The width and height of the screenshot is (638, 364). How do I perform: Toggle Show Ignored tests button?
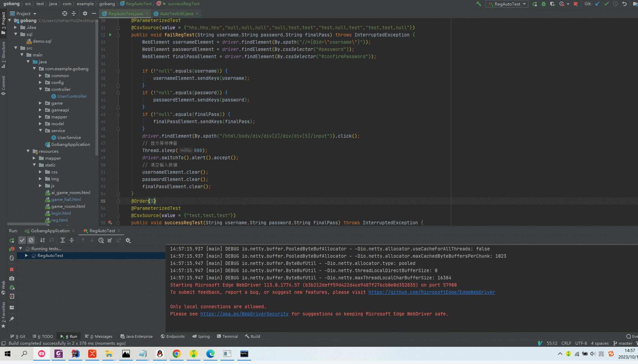point(31,240)
